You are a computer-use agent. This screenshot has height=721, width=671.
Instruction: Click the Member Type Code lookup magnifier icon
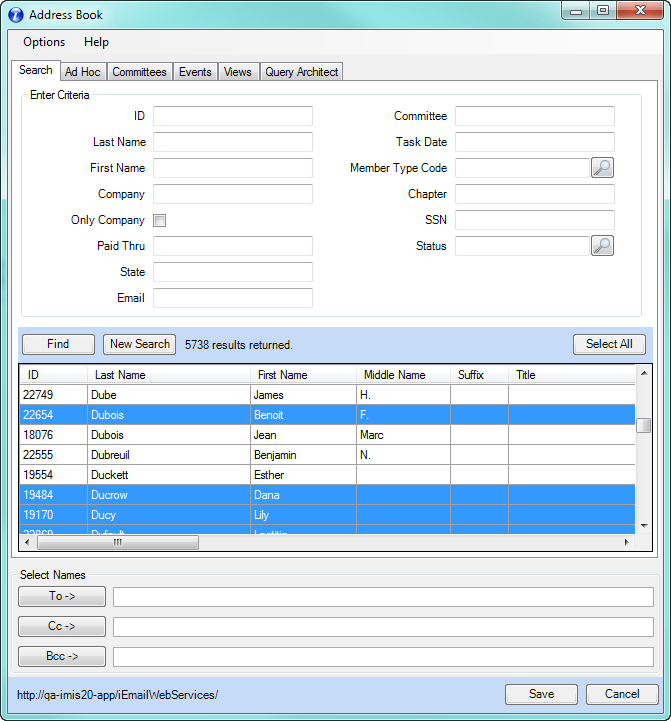[602, 168]
